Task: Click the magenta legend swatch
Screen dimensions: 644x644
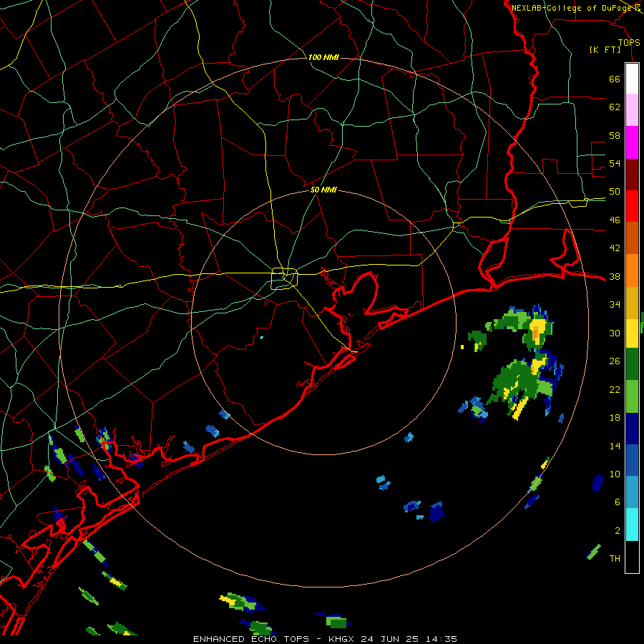Action: (632, 142)
